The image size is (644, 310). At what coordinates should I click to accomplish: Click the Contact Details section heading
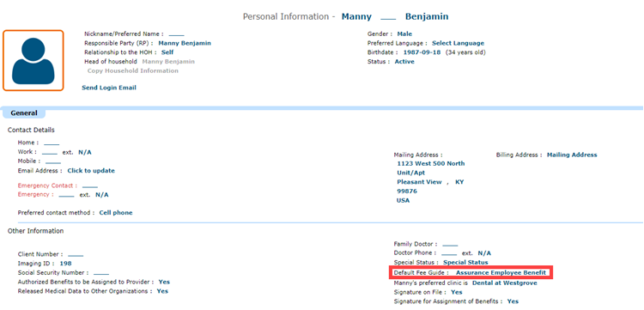pos(31,131)
